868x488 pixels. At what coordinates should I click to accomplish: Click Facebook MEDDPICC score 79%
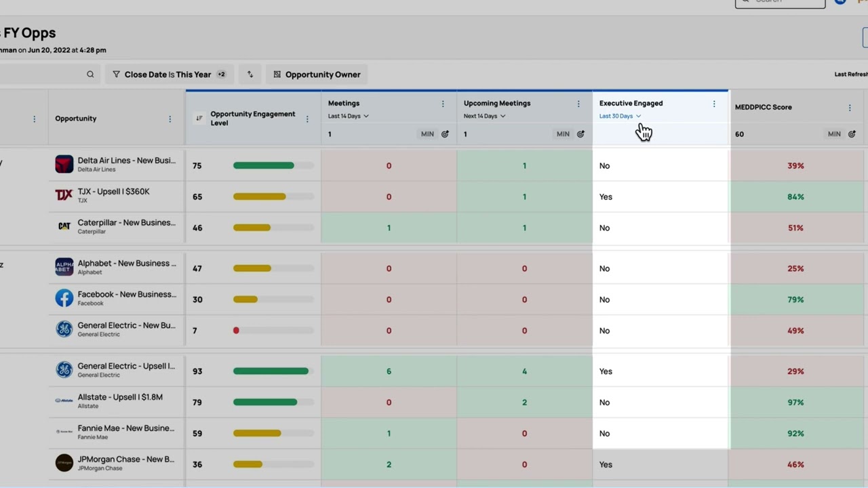795,300
